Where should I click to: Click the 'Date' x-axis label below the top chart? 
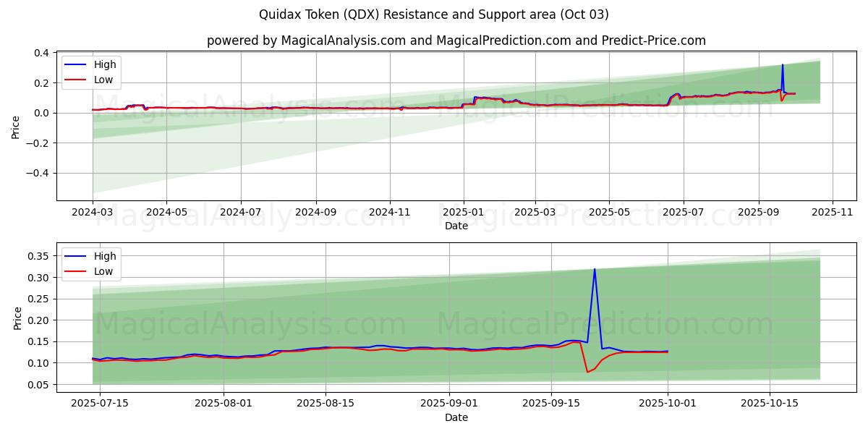[456, 226]
